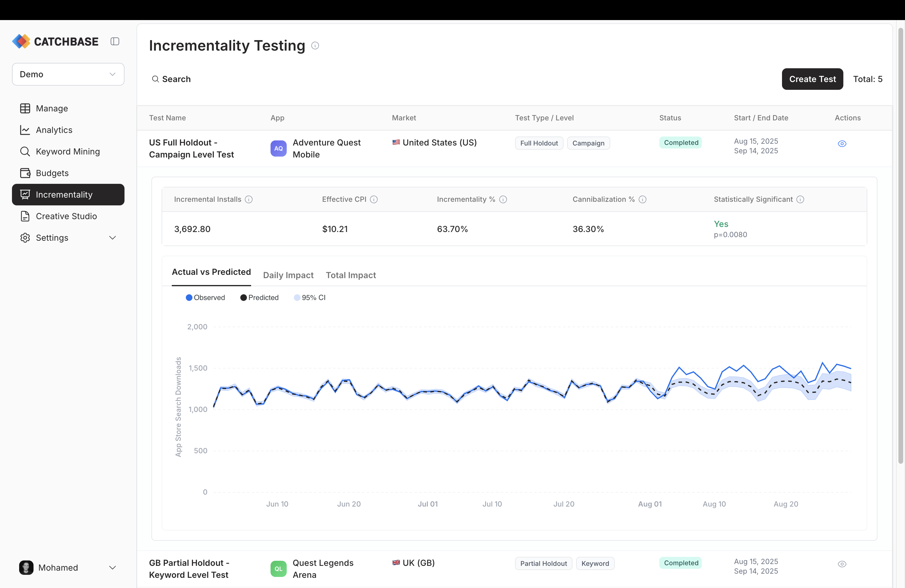Open the Incrementality % info tooltip
Screen dimensions: 905x588
click(503, 199)
